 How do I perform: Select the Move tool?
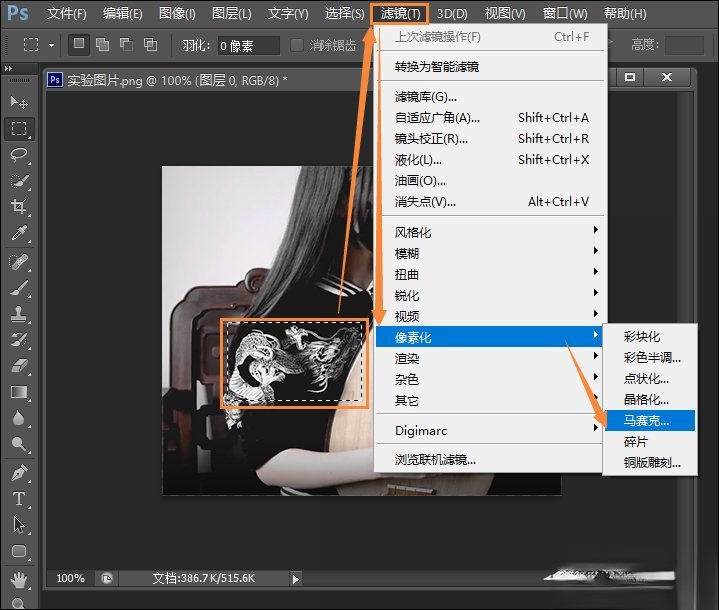pyautogui.click(x=19, y=102)
